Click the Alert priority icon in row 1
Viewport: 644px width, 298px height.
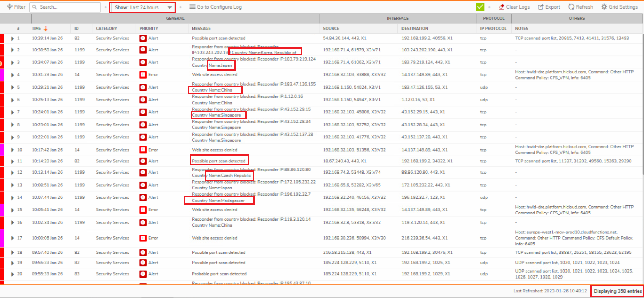(143, 38)
